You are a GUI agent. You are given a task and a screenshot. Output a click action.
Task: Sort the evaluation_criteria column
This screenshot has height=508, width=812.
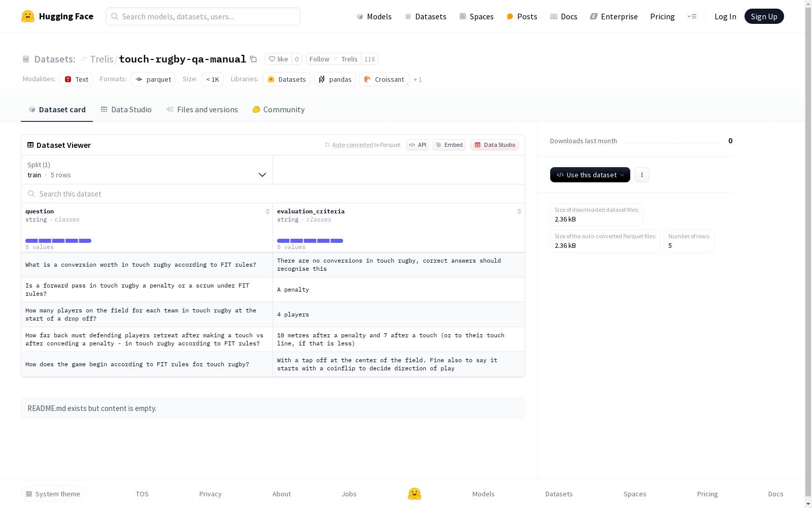click(519, 211)
